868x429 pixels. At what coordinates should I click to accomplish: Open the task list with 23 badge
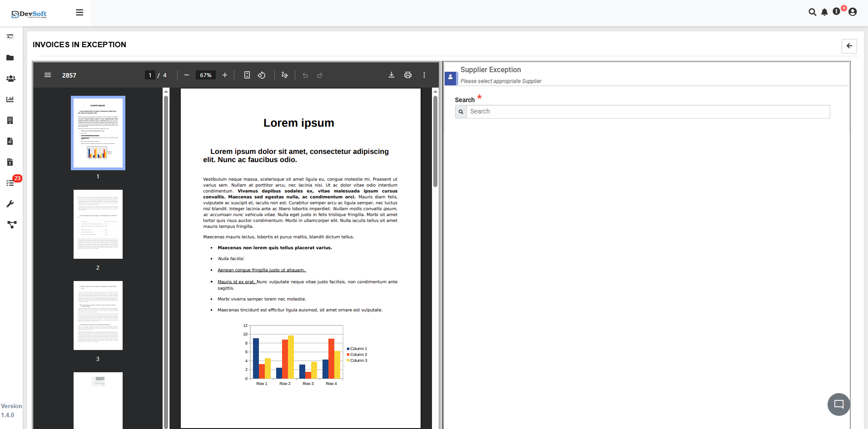10,183
